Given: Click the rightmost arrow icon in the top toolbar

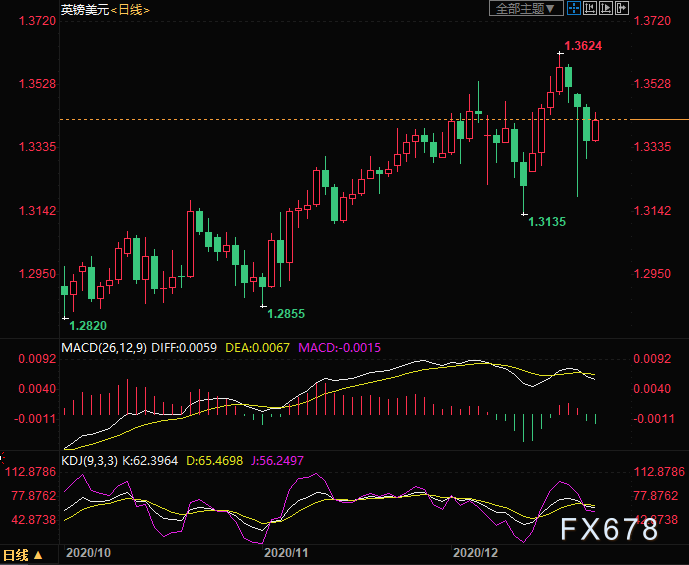Looking at the screenshot, I should click(621, 8).
